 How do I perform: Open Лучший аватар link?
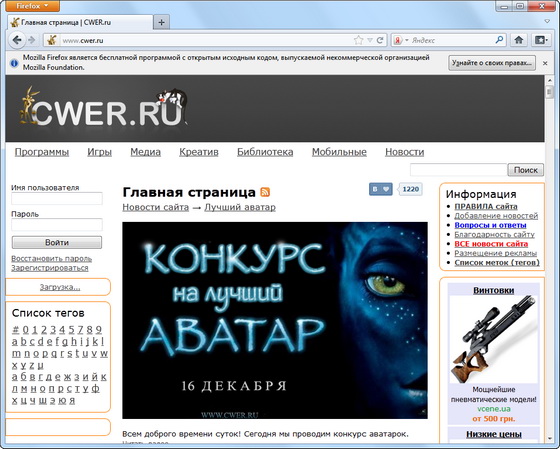tap(240, 207)
